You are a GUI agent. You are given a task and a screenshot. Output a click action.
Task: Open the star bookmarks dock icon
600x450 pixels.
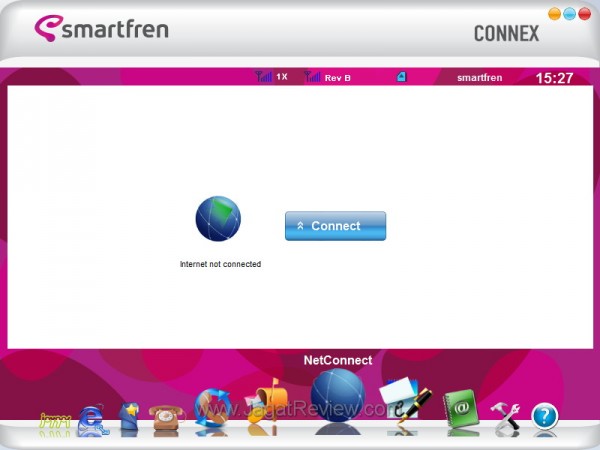point(129,416)
